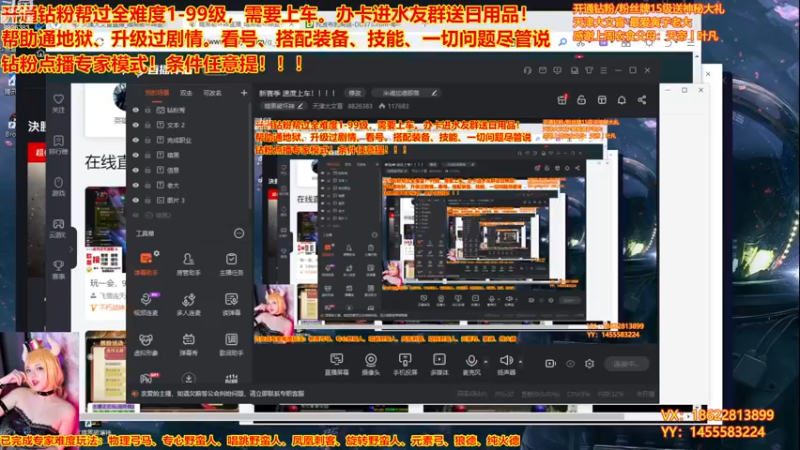Viewport: 800px width, 450px height.
Task: Open the 主播任务 tool
Action: (231, 264)
